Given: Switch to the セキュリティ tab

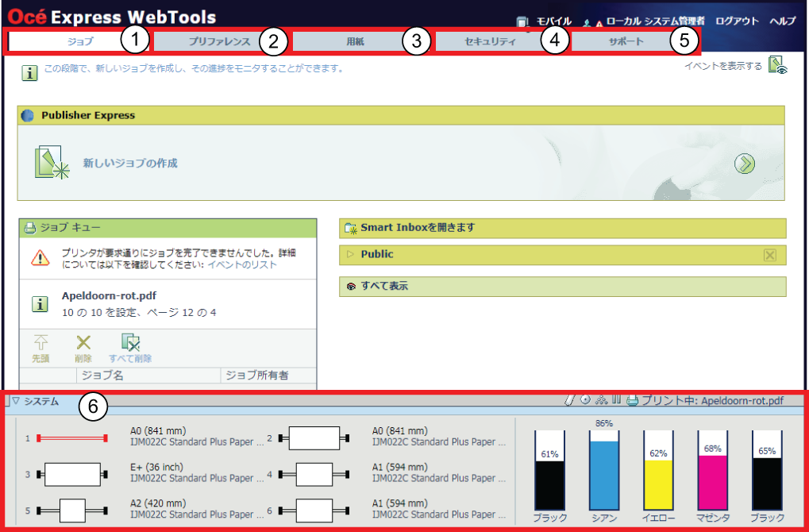Looking at the screenshot, I should point(490,41).
